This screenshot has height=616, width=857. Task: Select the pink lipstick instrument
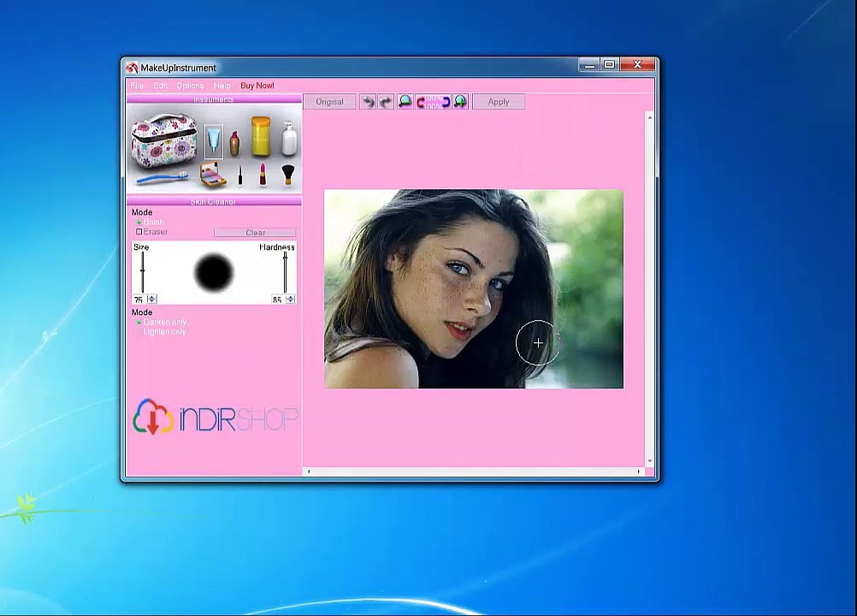point(263,175)
